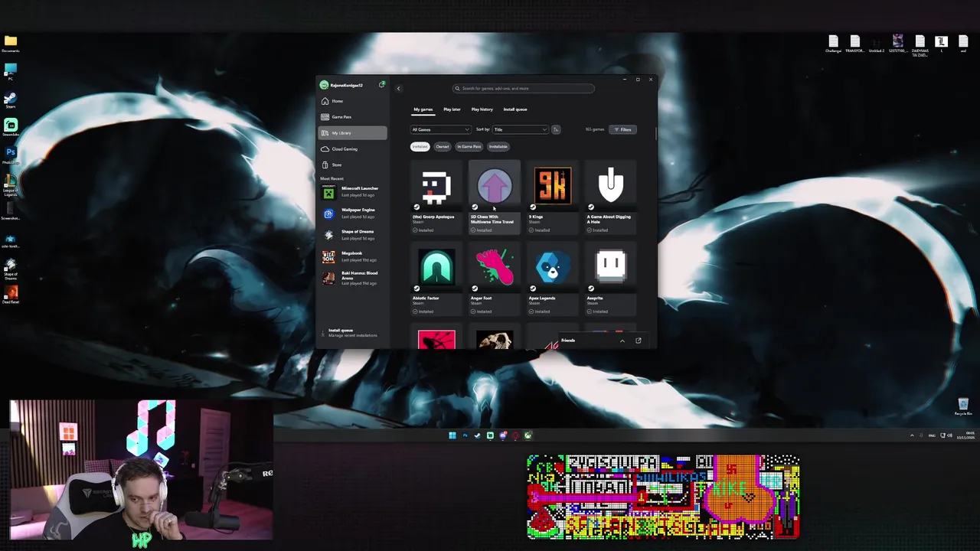
Task: Switch to the Install queue tab
Action: coord(515,109)
